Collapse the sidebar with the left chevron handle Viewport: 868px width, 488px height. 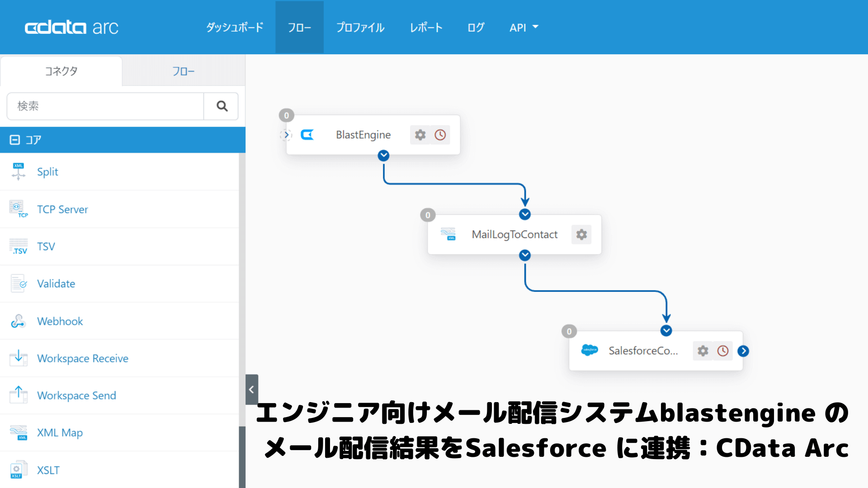click(252, 389)
